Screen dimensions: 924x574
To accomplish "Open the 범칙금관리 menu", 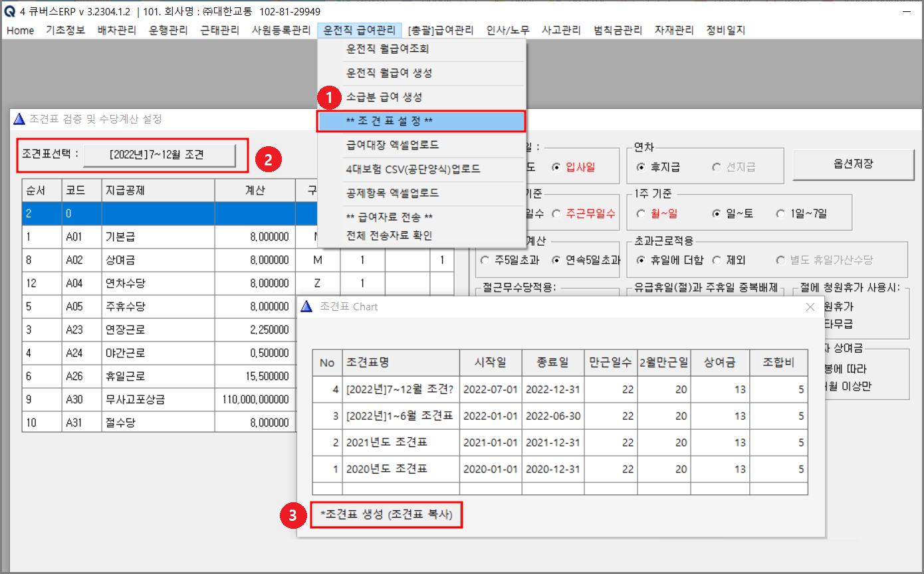I will click(x=618, y=30).
